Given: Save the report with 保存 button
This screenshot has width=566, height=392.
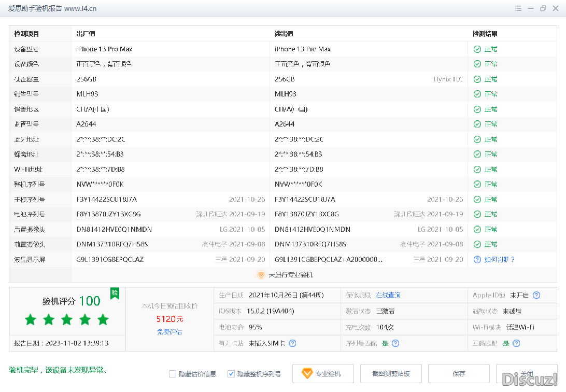Looking at the screenshot, I should [459, 373].
